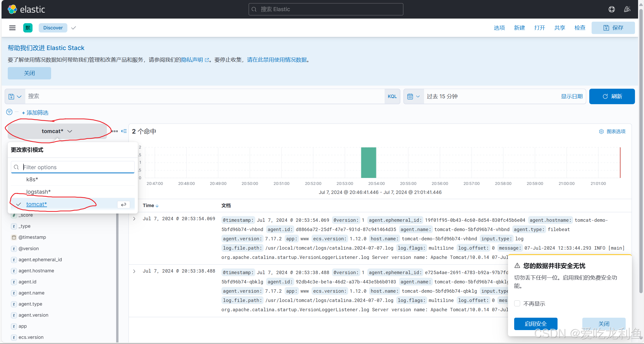The width and height of the screenshot is (644, 344).
Task: Click the return key icon beside tomcat*
Action: tap(124, 204)
